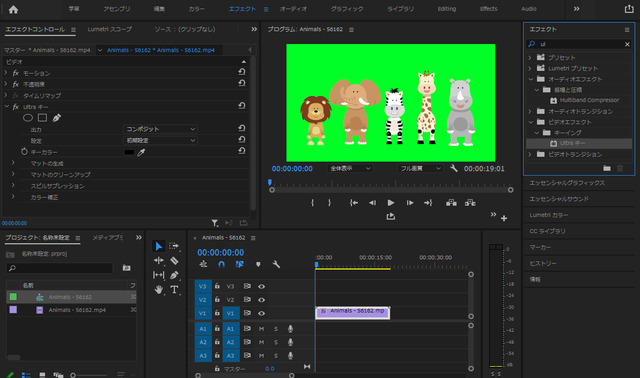The height and width of the screenshot is (378, 640).
Task: Select the Razor tool
Action: 174,260
